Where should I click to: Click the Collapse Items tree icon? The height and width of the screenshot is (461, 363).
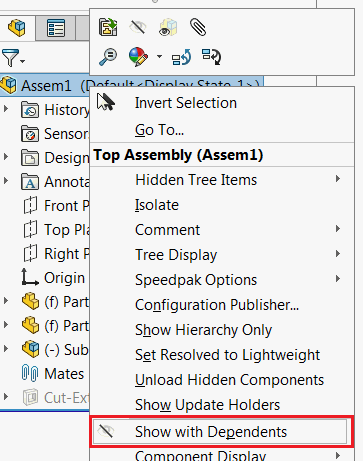[181, 57]
